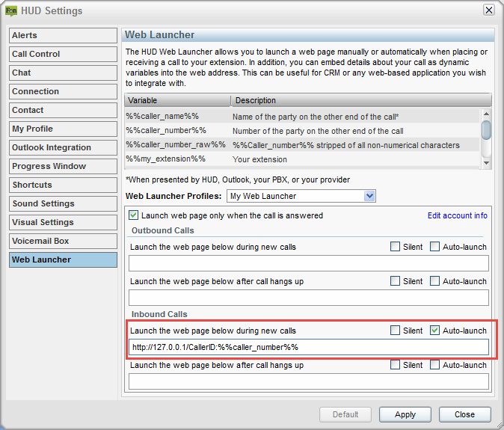Image resolution: width=504 pixels, height=430 pixels.
Task: Click inbound hang up URL field
Action: point(309,381)
